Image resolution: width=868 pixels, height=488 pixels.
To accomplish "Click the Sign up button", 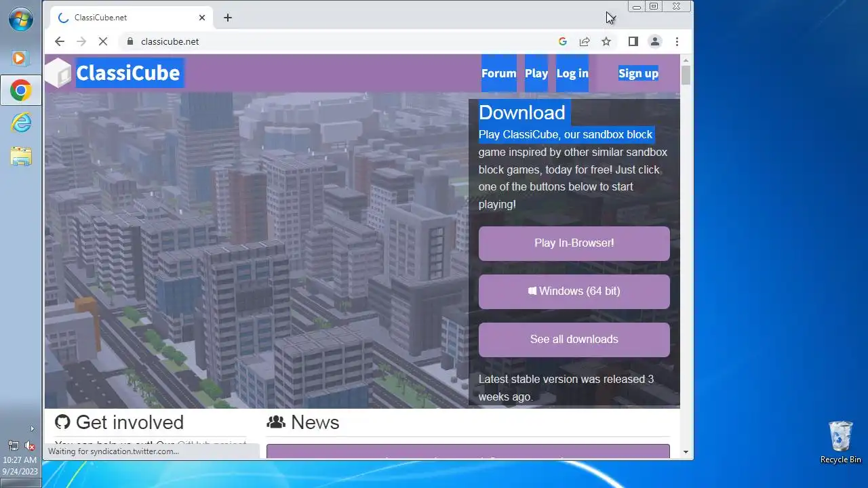I will (x=638, y=73).
